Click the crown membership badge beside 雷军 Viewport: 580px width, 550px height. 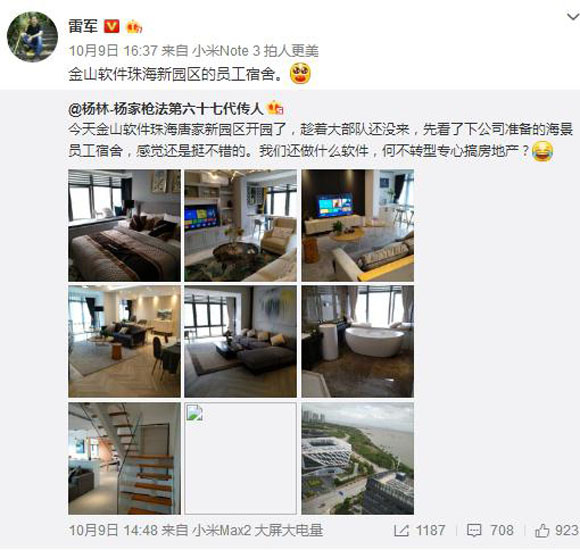pos(134,27)
